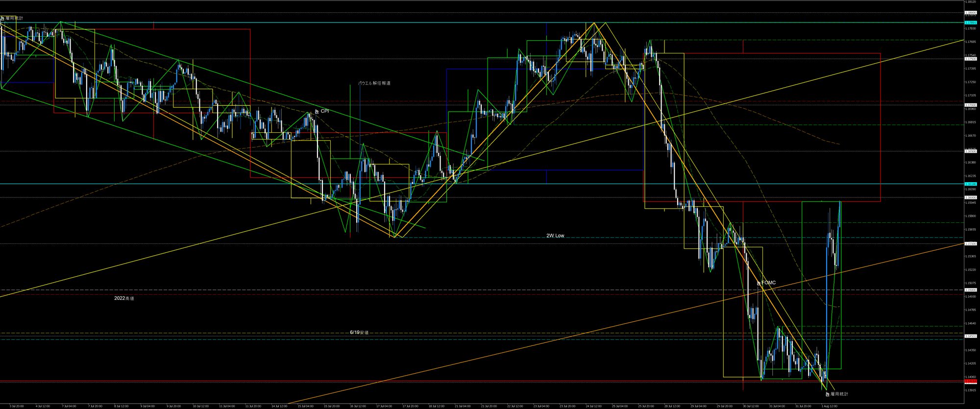Click the '24 Jul 12:00' time axis label

coord(593,406)
